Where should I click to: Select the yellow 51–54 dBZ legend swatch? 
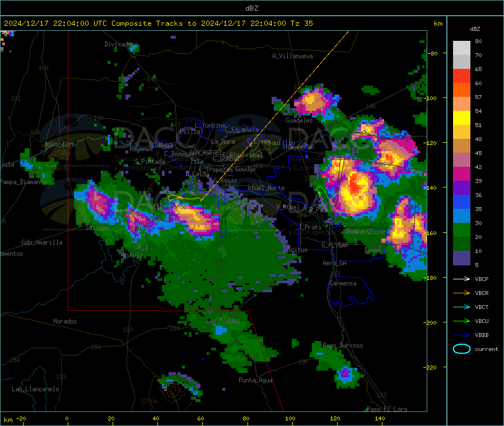461,118
